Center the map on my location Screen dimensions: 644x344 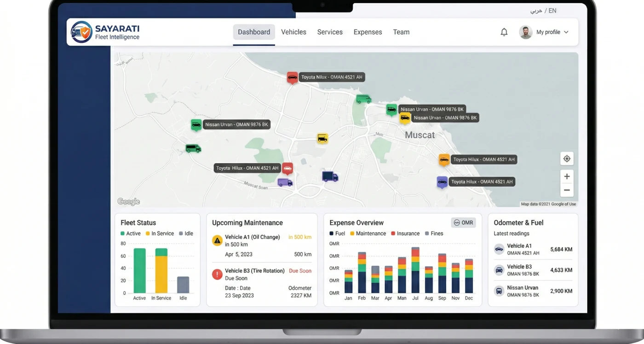coord(567,158)
